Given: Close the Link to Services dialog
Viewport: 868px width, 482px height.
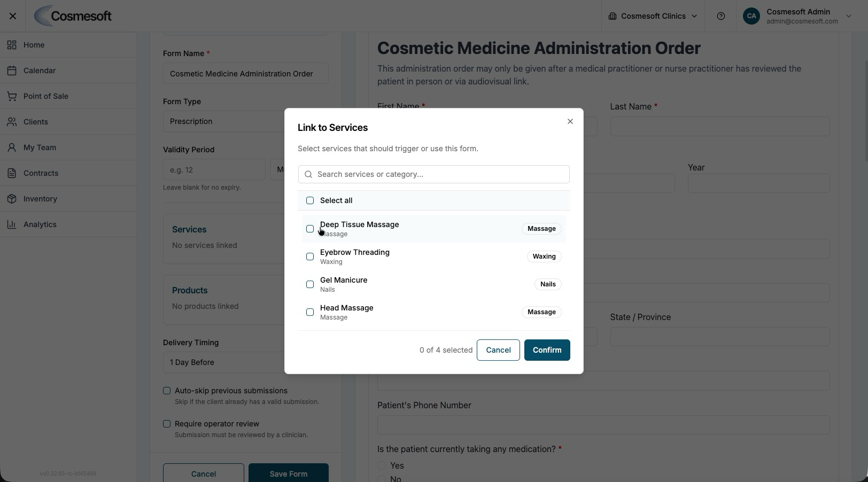Looking at the screenshot, I should pos(570,121).
